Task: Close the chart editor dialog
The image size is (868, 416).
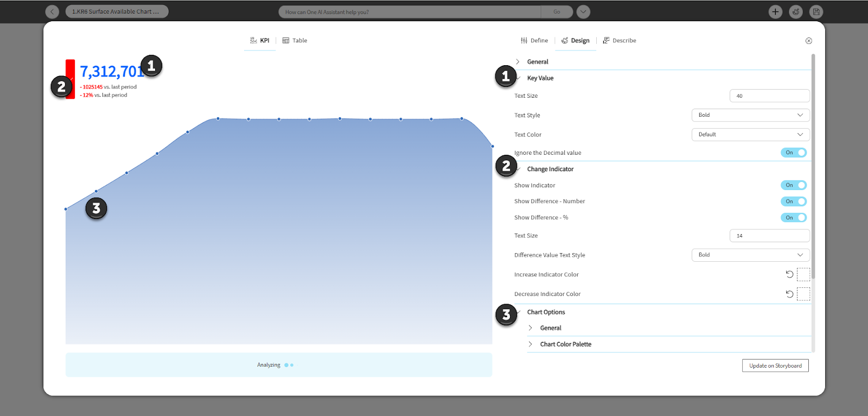Action: click(x=808, y=41)
